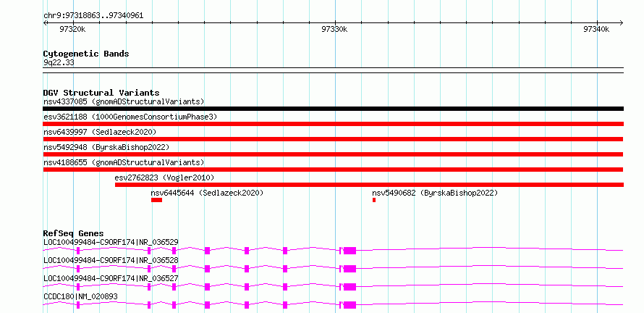Viewport: 644px width, 313px height.
Task: Click the Cytogenetic Bands track heading
Action: 86,54
